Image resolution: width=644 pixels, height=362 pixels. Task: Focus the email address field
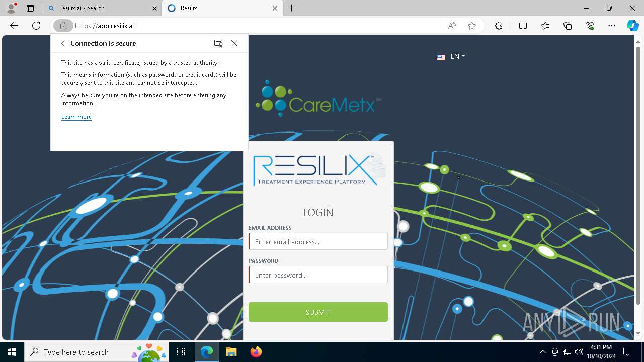(x=318, y=241)
